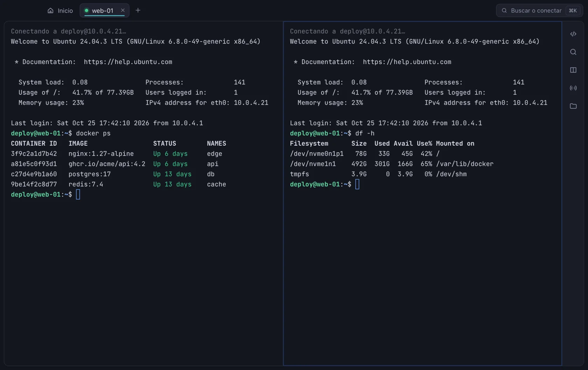Click container ID 9be14f2c8d77
The width and height of the screenshot is (588, 370).
(x=34, y=184)
